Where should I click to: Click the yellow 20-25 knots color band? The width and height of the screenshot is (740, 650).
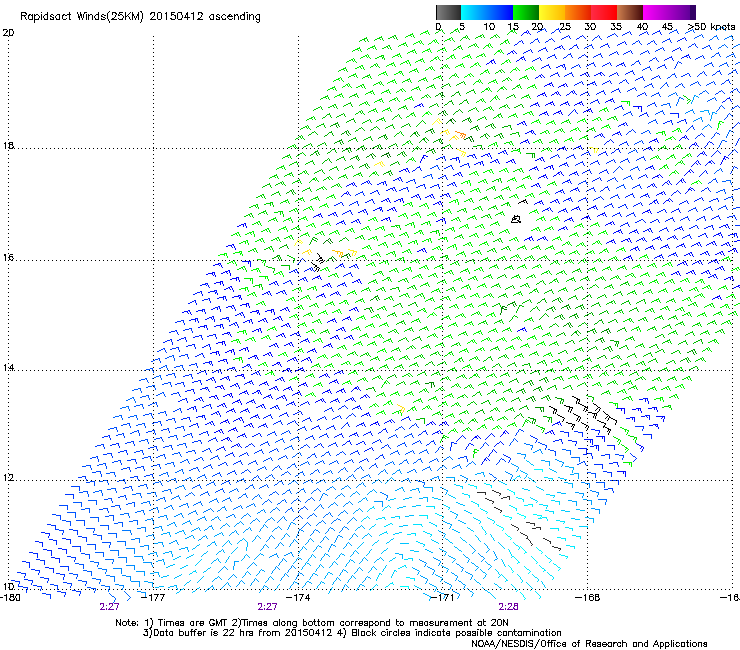552,12
